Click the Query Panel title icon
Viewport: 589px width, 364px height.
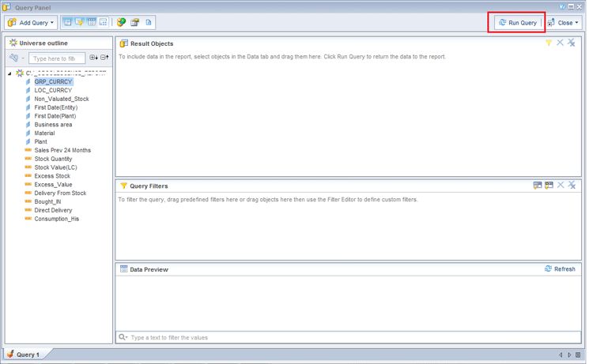[x=6, y=7]
